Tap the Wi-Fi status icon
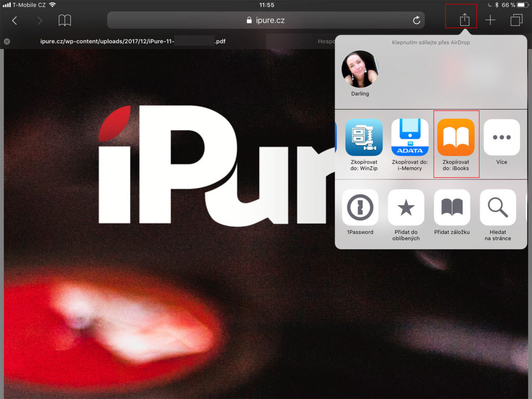Image resolution: width=532 pixels, height=399 pixels. [x=52, y=5]
